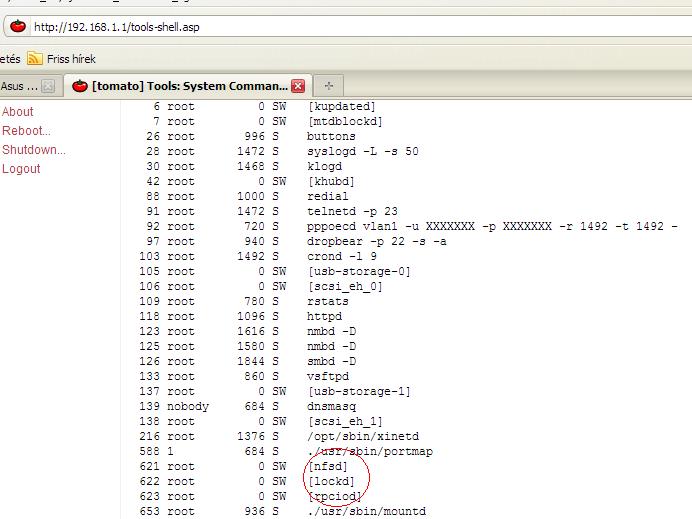Click the rstats process entry
692x519 pixels.
click(x=328, y=301)
